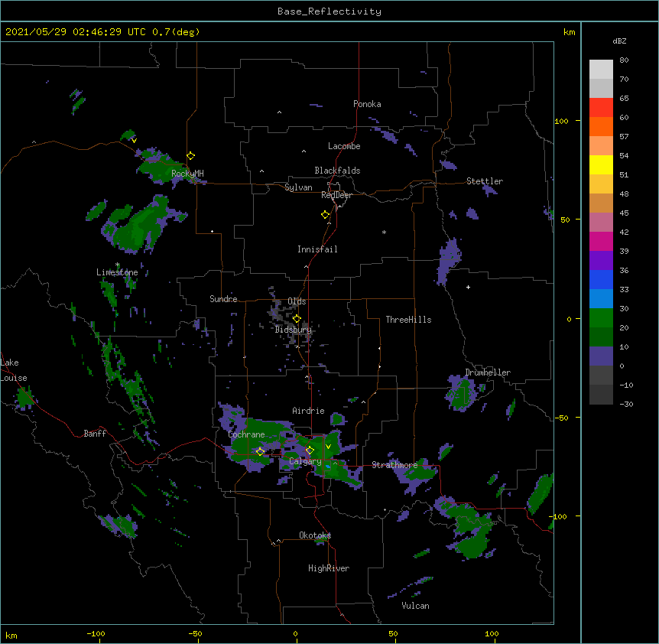The height and width of the screenshot is (644, 659).
Task: Click the Strathmore label
Action: pos(394,464)
